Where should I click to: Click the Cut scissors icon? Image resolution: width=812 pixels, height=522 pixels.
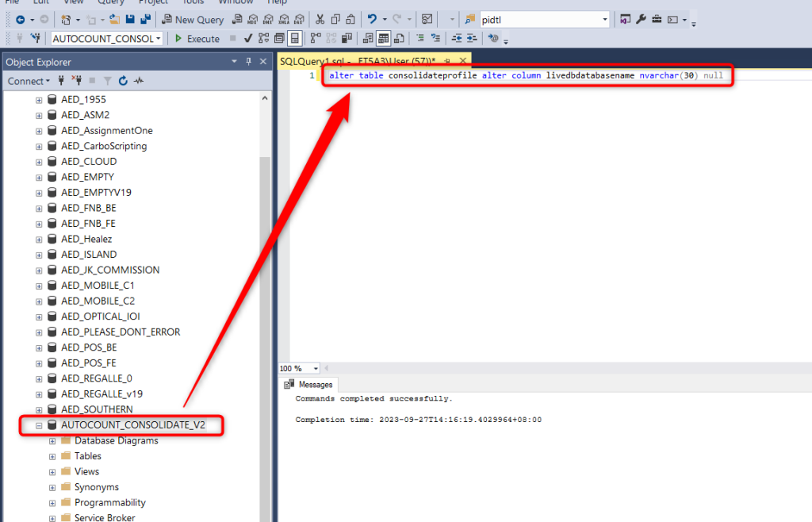(320, 19)
